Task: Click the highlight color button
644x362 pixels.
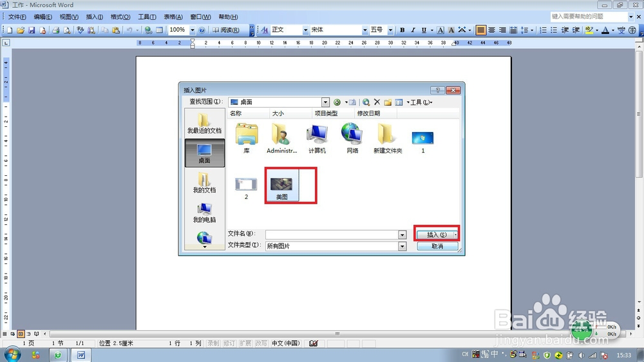Action: (x=589, y=30)
